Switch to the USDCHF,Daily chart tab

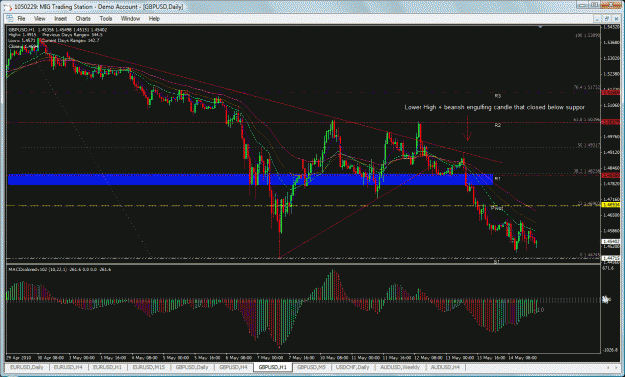[353, 367]
